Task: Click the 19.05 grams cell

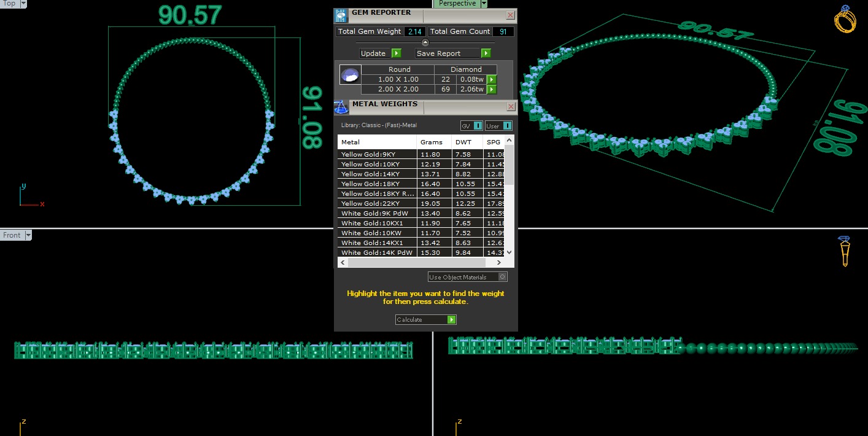Action: point(434,203)
